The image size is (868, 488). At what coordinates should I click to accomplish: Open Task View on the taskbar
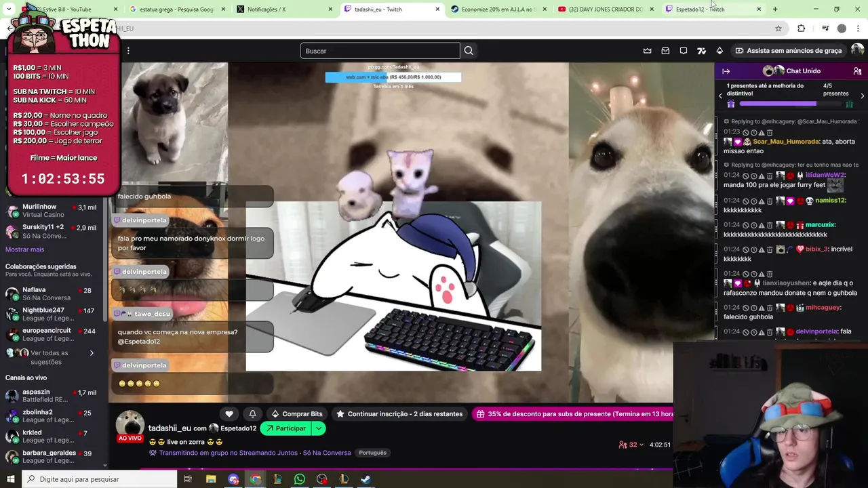click(188, 479)
